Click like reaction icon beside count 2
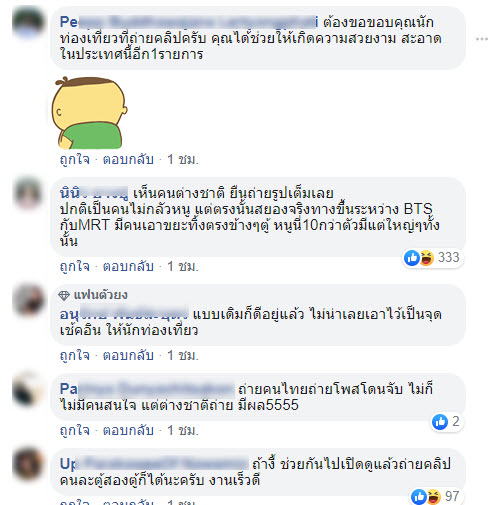The image size is (497, 505). (x=440, y=422)
